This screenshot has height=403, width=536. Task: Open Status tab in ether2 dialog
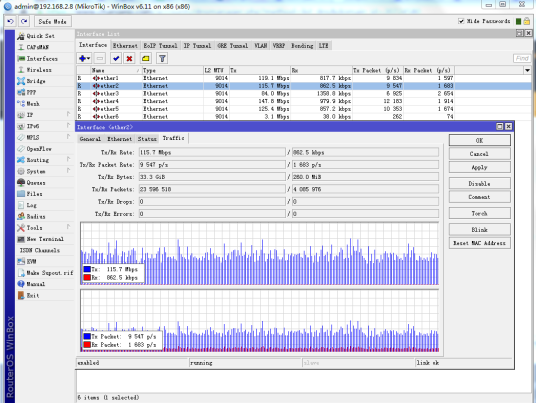[147, 139]
